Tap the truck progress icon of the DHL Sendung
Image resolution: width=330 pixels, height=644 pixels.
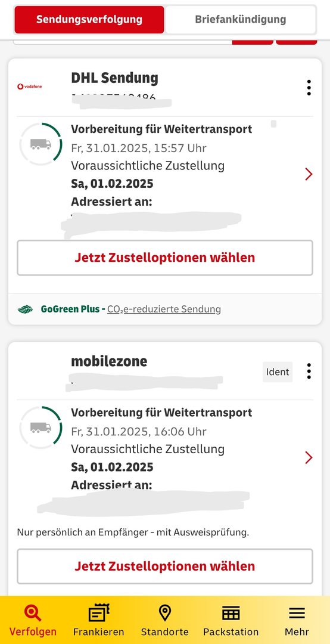[x=41, y=144]
